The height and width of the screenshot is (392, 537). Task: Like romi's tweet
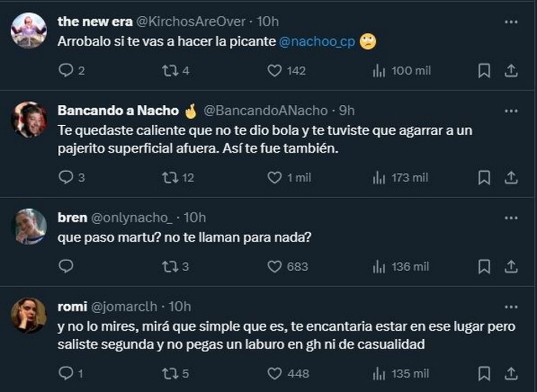tap(274, 373)
